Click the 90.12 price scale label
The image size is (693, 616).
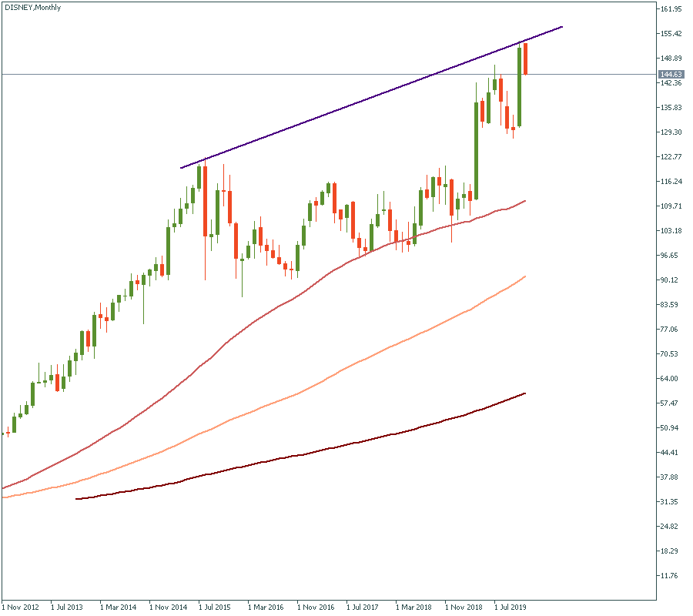coord(671,280)
